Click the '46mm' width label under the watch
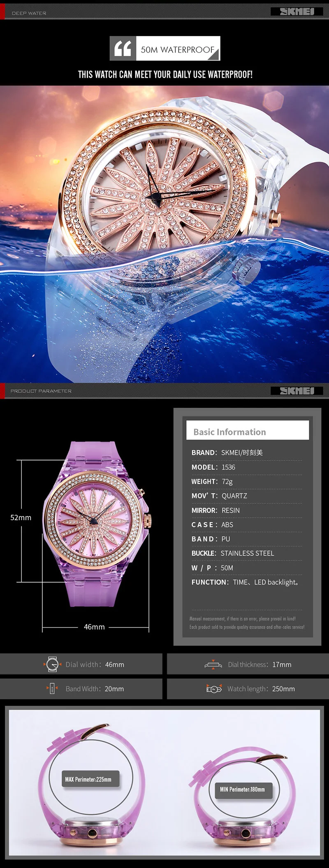The height and width of the screenshot is (868, 329). click(x=94, y=627)
